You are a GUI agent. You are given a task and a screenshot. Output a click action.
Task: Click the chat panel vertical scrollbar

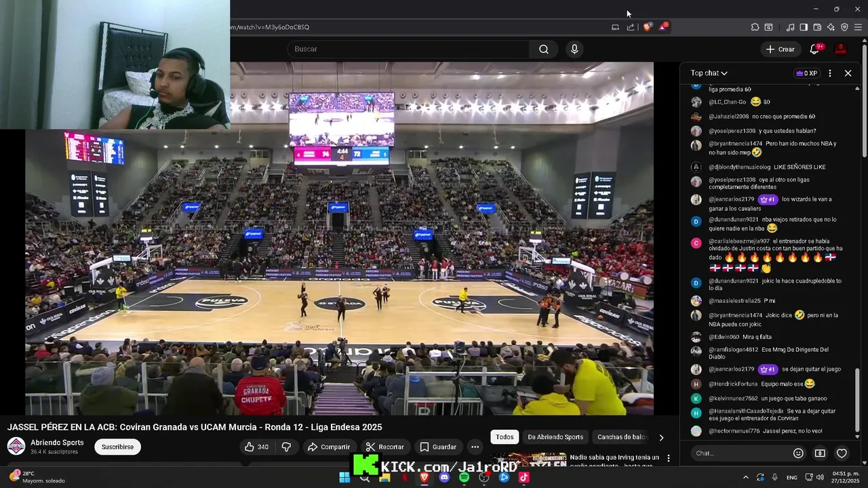click(x=858, y=400)
